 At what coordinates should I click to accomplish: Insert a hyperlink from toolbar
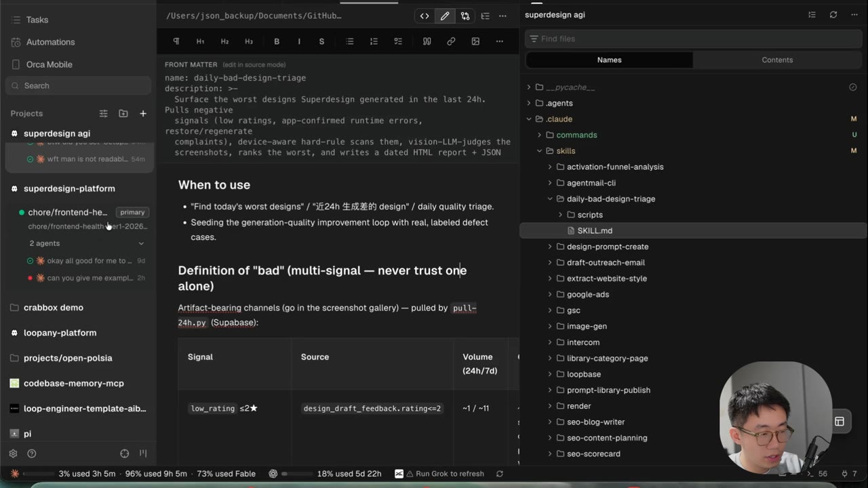[x=451, y=41]
